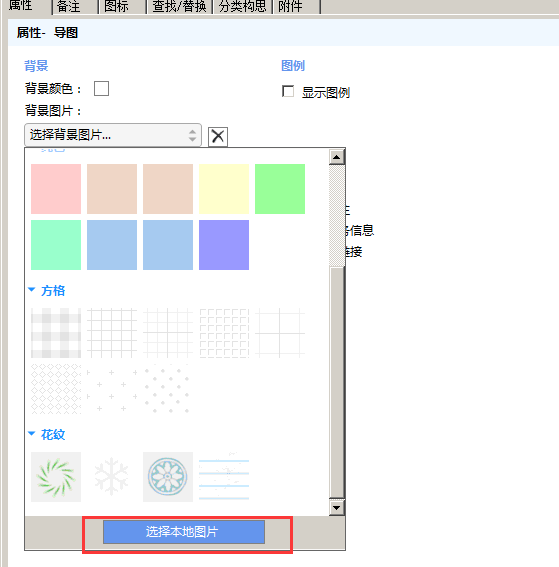Open the 背景颜色 color box

tap(101, 88)
